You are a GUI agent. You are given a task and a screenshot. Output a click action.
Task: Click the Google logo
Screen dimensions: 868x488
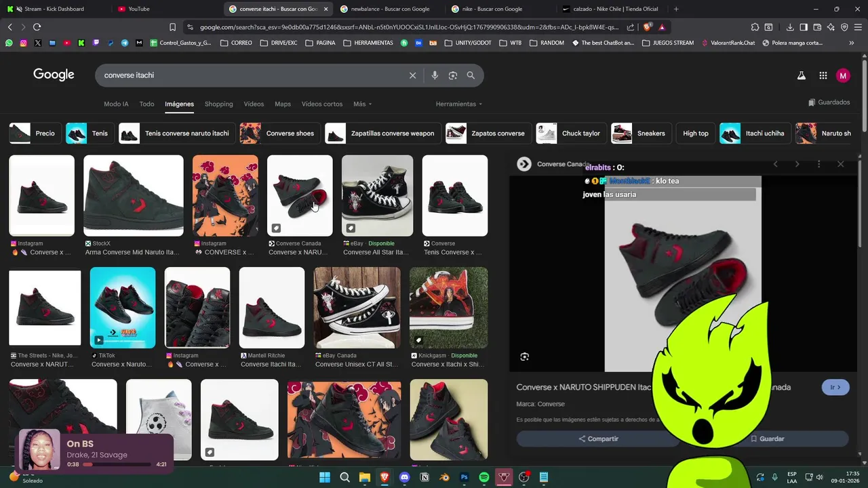point(54,75)
